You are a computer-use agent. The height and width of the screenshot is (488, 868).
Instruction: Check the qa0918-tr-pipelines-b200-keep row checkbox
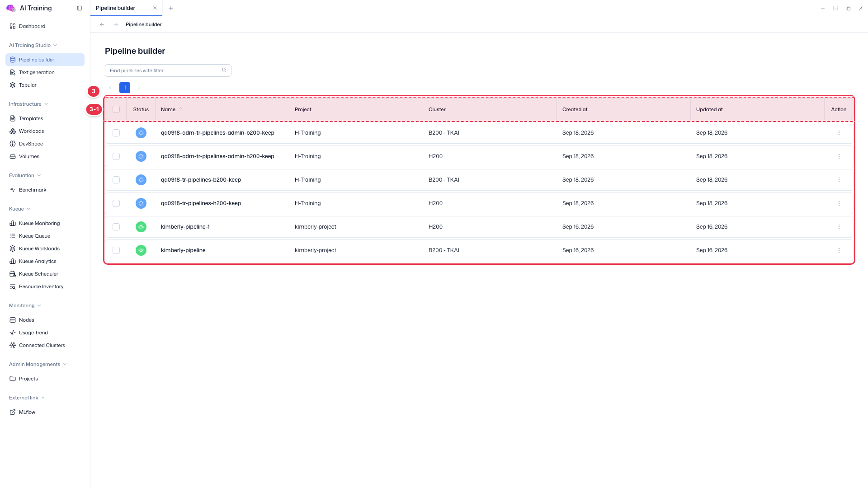click(x=116, y=180)
